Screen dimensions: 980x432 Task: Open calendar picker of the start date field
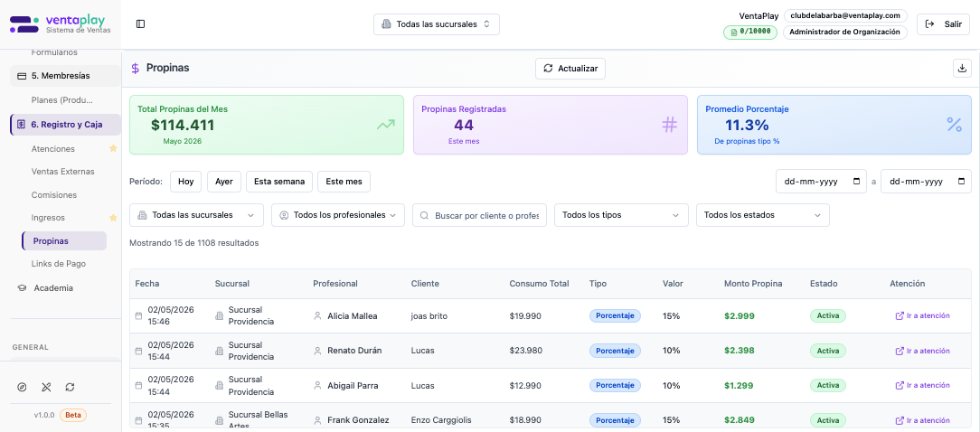(x=856, y=182)
